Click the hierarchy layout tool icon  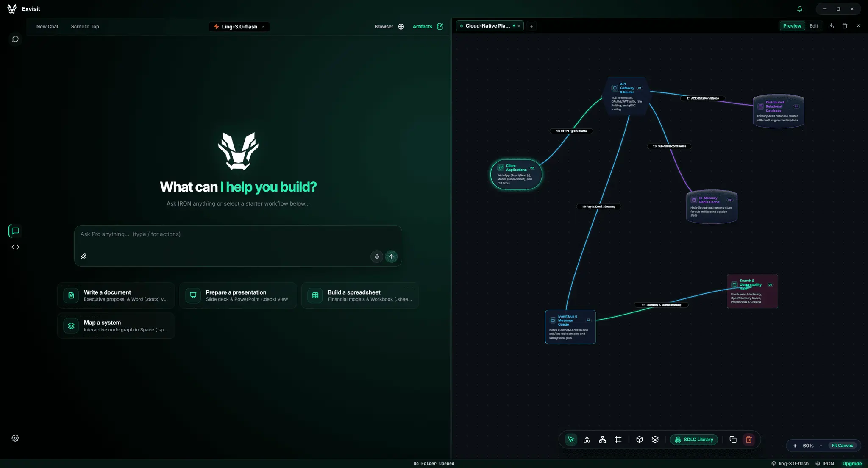(x=602, y=440)
